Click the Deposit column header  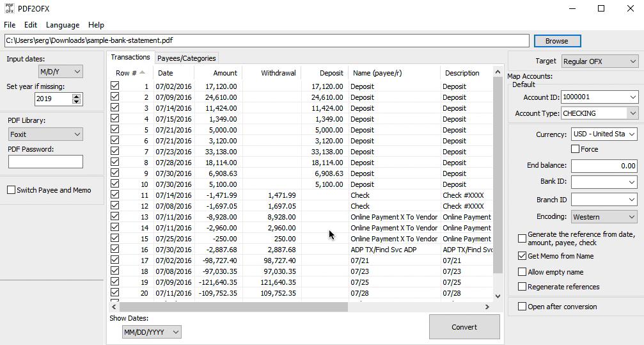[x=324, y=73]
